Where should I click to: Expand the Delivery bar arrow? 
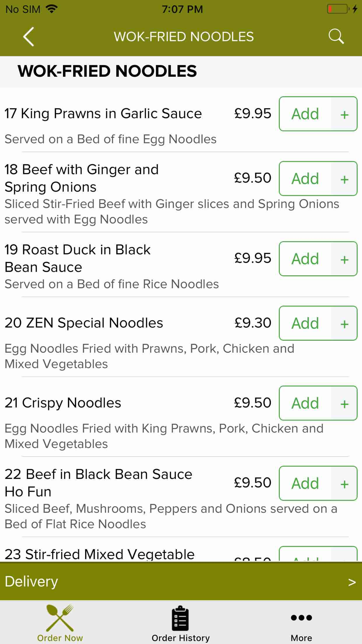tap(352, 582)
